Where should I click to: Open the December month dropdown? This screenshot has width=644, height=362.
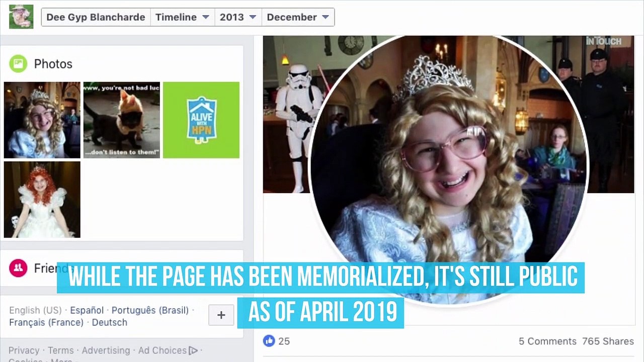click(x=298, y=17)
